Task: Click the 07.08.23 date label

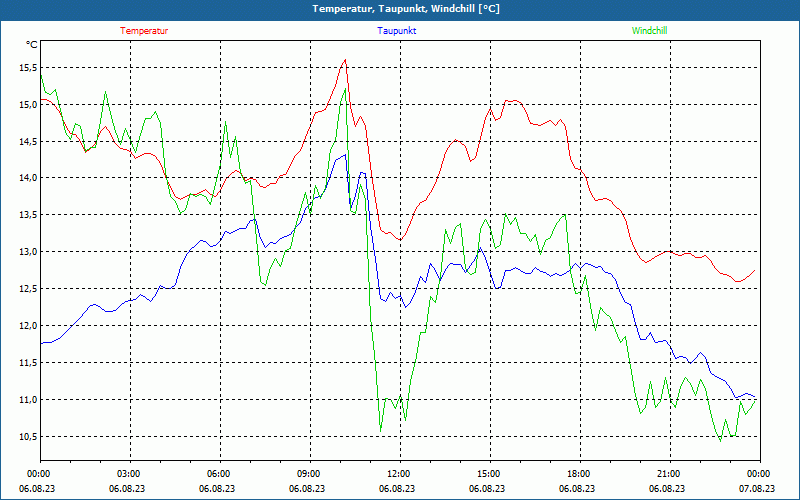Action: [757, 488]
